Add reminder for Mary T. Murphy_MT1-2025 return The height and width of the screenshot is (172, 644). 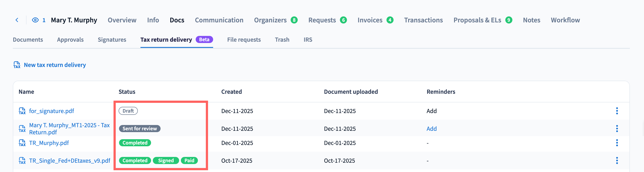(x=432, y=129)
